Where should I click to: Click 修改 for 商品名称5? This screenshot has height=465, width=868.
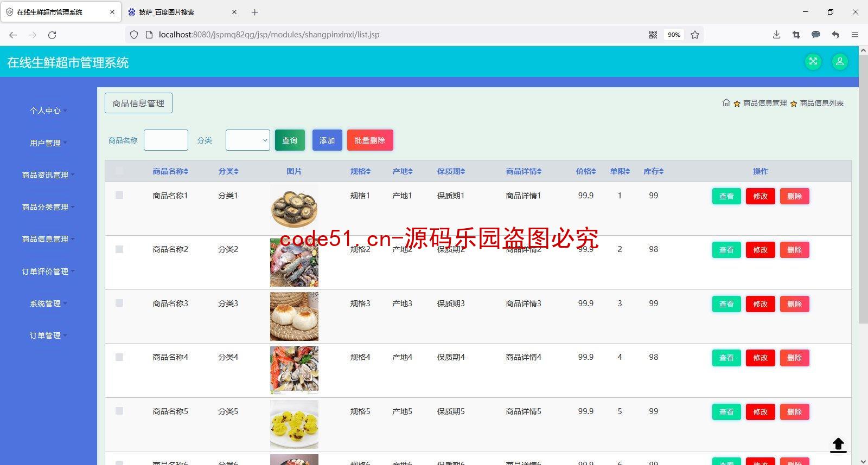(761, 412)
